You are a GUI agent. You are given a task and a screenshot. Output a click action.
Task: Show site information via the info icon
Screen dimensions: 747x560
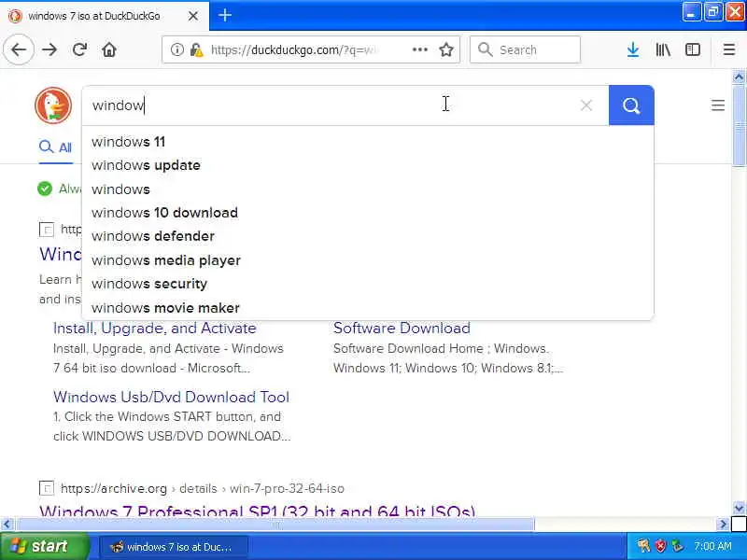tap(176, 49)
